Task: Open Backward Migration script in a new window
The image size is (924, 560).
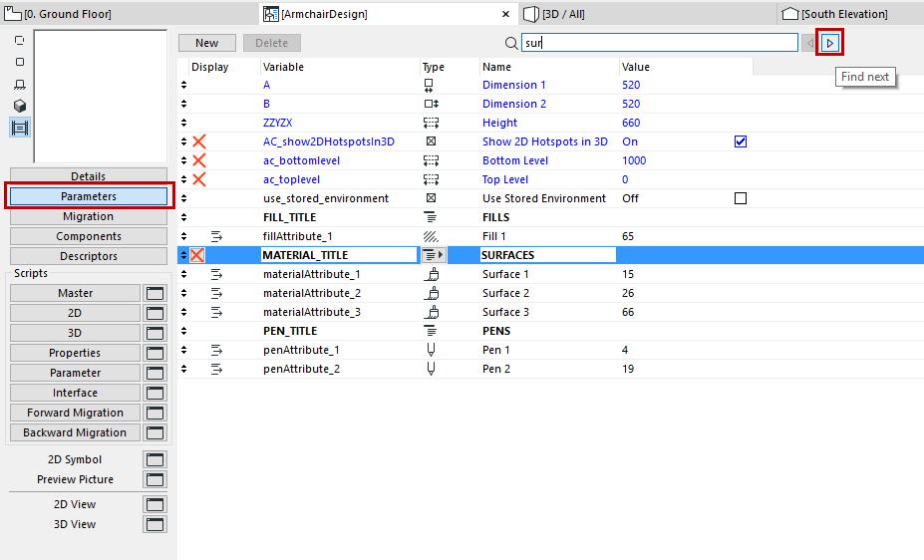Action: coord(154,432)
